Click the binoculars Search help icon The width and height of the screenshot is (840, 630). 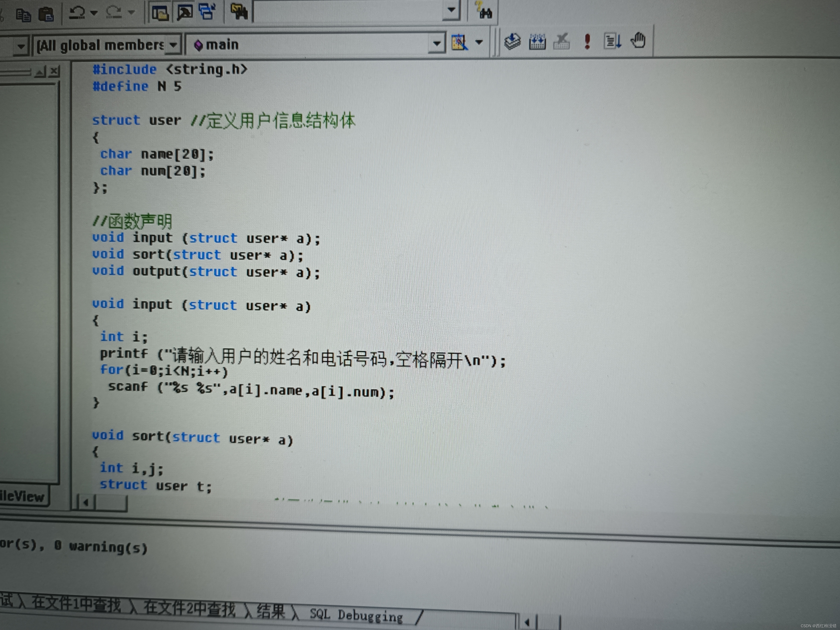pyautogui.click(x=485, y=11)
